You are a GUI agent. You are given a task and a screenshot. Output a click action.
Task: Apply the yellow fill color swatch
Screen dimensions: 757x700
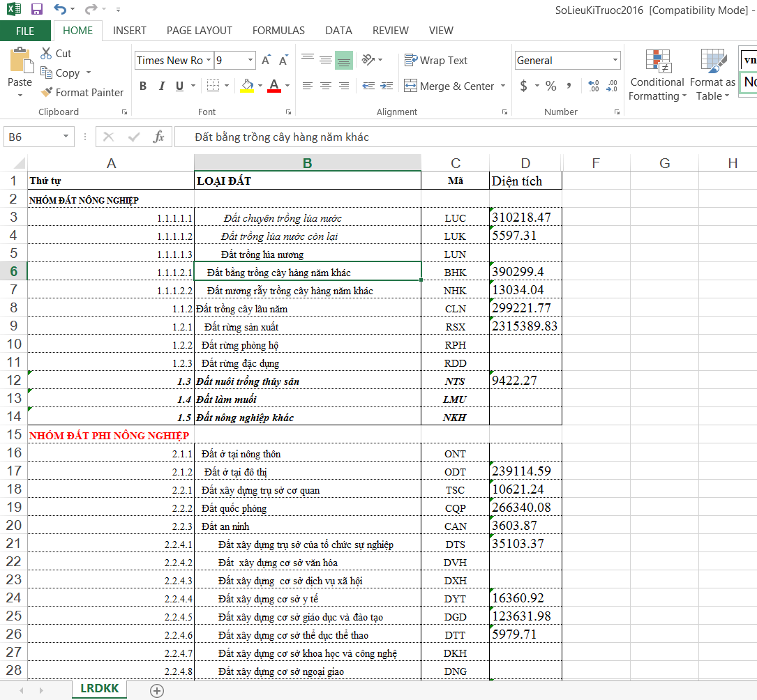click(x=246, y=86)
